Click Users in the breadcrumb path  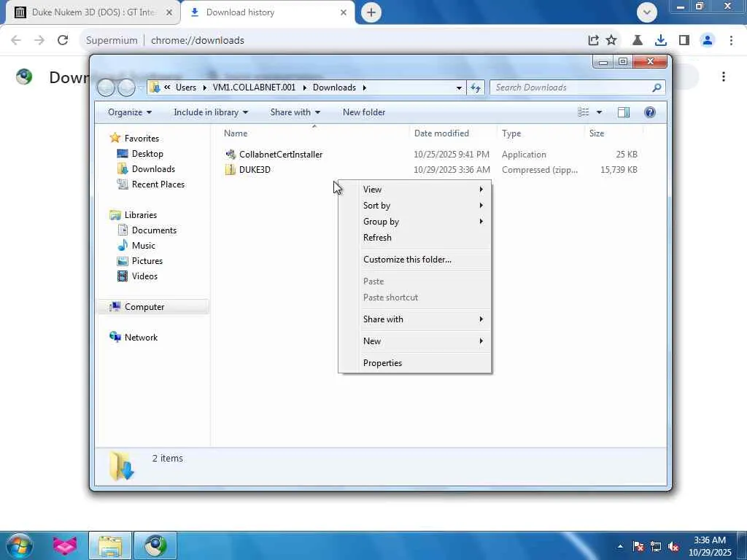186,87
